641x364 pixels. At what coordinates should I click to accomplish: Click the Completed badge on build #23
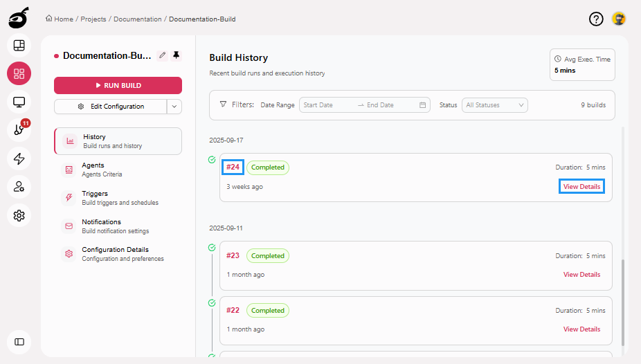click(268, 256)
